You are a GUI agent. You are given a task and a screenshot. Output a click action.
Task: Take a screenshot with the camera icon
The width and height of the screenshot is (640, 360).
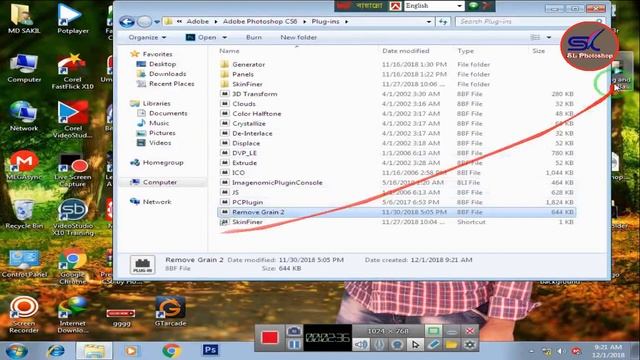click(293, 331)
